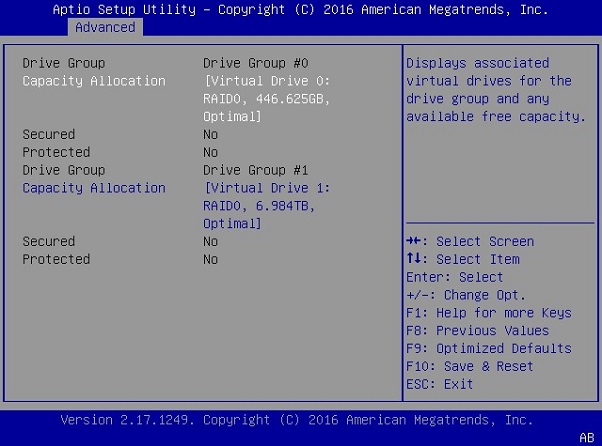Click the Secured value under Drive Group #0
This screenshot has height=446, width=602.
211,134
